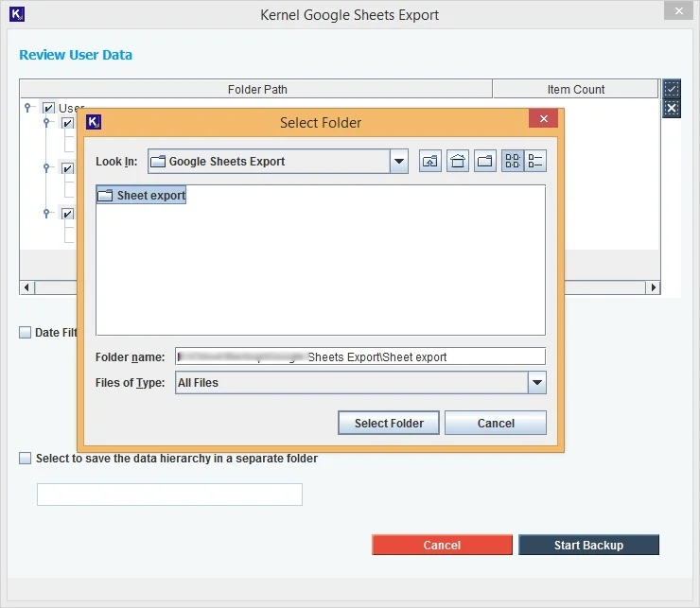Screen dimensions: 700x608
Task: Click the Select Folder button
Action: coord(389,423)
